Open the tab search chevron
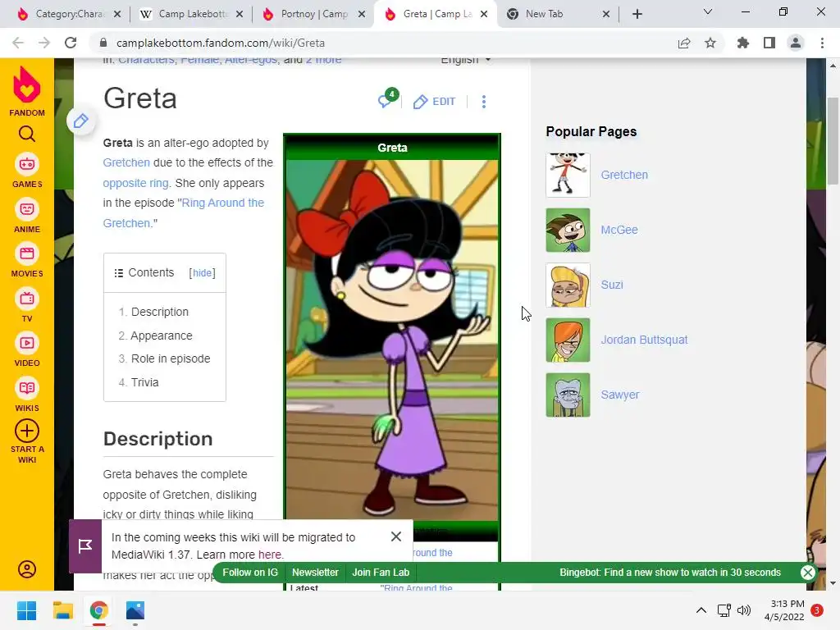This screenshot has height=630, width=840. click(708, 11)
